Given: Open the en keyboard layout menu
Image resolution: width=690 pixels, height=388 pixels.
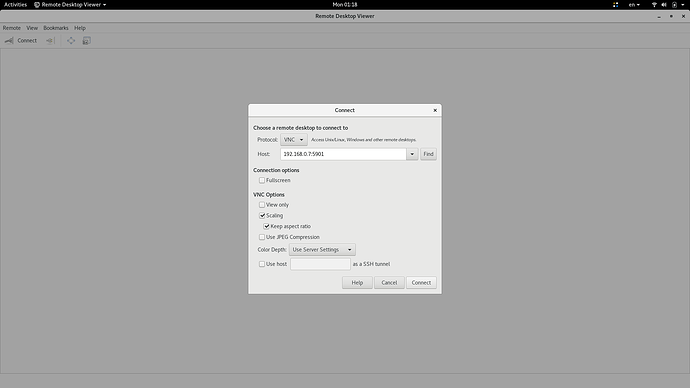Looking at the screenshot, I should click(x=634, y=4).
